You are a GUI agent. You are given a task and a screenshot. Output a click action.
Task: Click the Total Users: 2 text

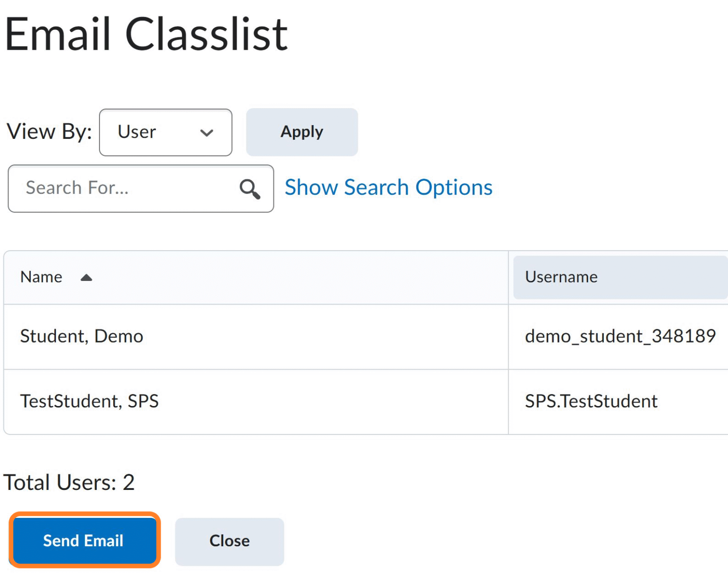(x=69, y=482)
